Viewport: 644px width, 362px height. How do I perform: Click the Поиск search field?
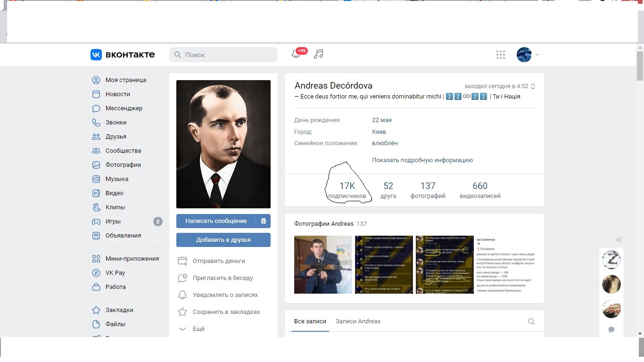pyautogui.click(x=223, y=55)
